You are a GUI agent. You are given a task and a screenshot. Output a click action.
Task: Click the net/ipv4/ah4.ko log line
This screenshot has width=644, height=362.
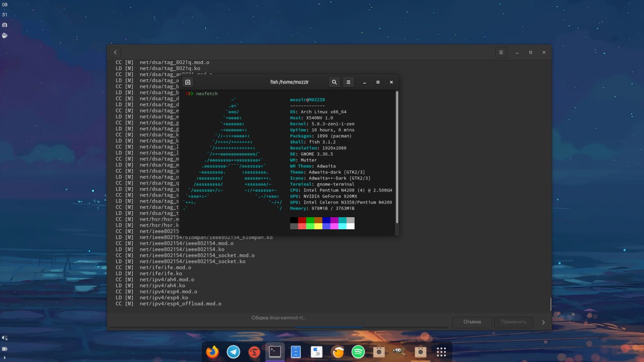point(150,286)
